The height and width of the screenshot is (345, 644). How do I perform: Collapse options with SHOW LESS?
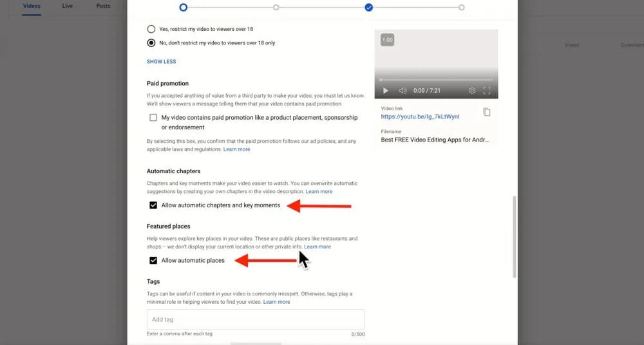tap(161, 62)
